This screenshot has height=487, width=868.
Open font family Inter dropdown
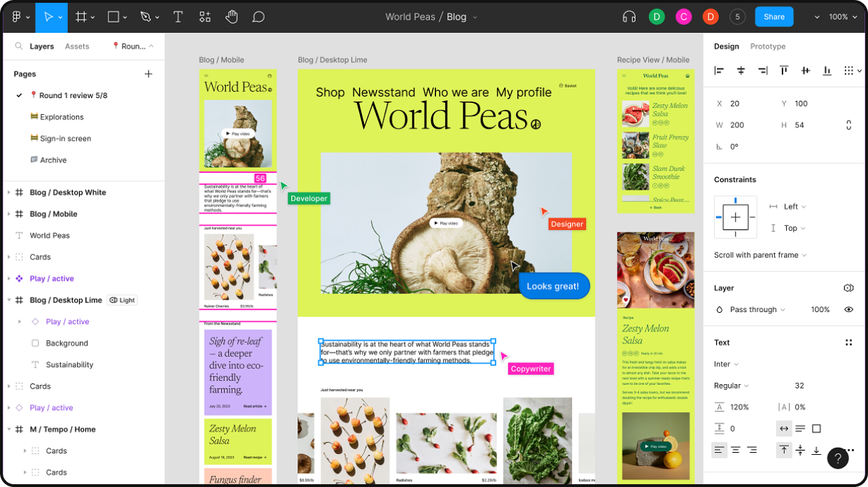(x=727, y=364)
